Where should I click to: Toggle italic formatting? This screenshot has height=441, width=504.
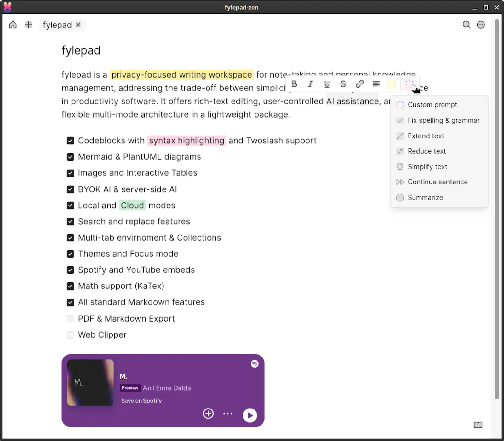click(310, 84)
